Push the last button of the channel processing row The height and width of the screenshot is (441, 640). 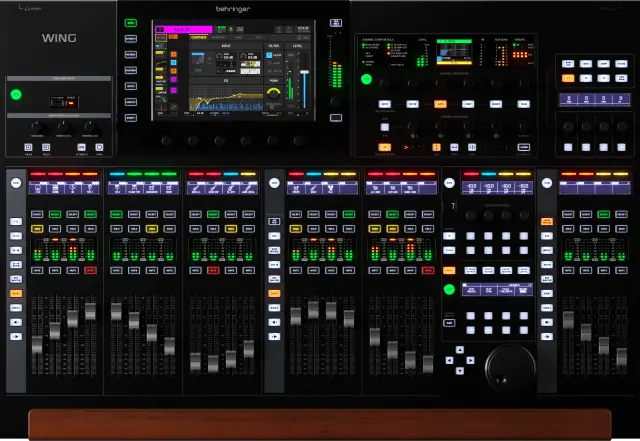click(524, 104)
